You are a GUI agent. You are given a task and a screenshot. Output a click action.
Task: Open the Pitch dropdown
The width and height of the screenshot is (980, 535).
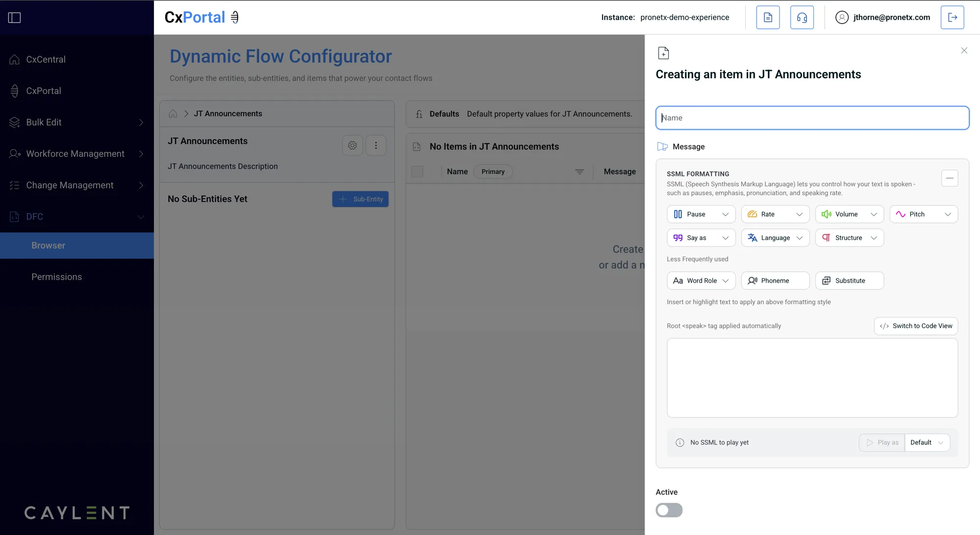[x=924, y=214]
